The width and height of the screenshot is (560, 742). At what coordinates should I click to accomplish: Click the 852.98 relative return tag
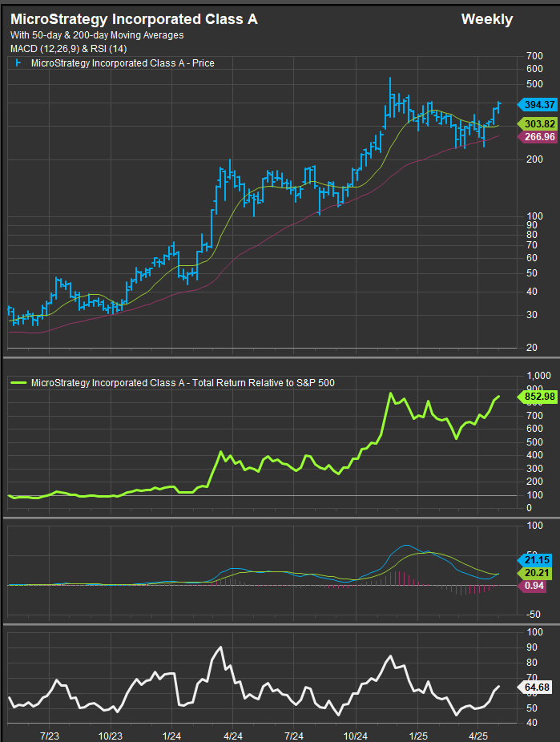pos(538,397)
